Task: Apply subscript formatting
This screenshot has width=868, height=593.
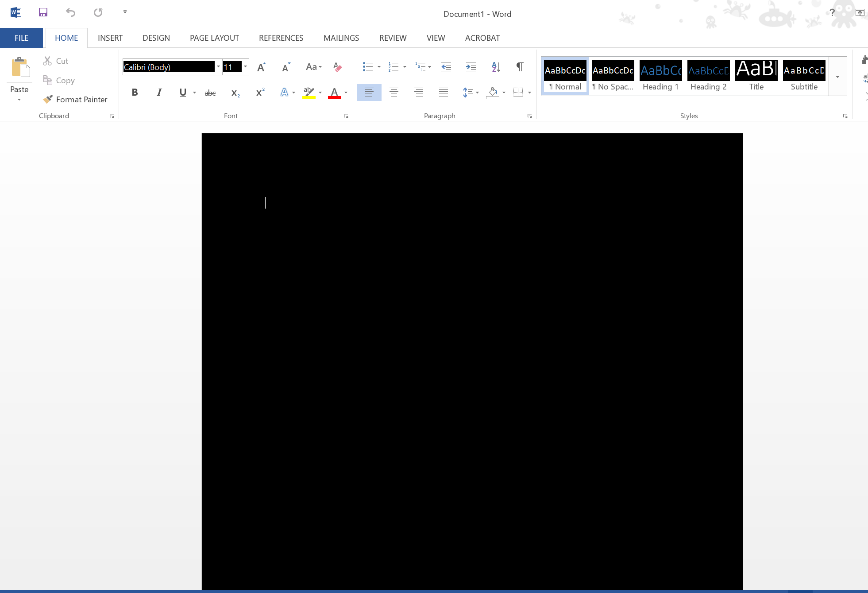Action: point(235,93)
